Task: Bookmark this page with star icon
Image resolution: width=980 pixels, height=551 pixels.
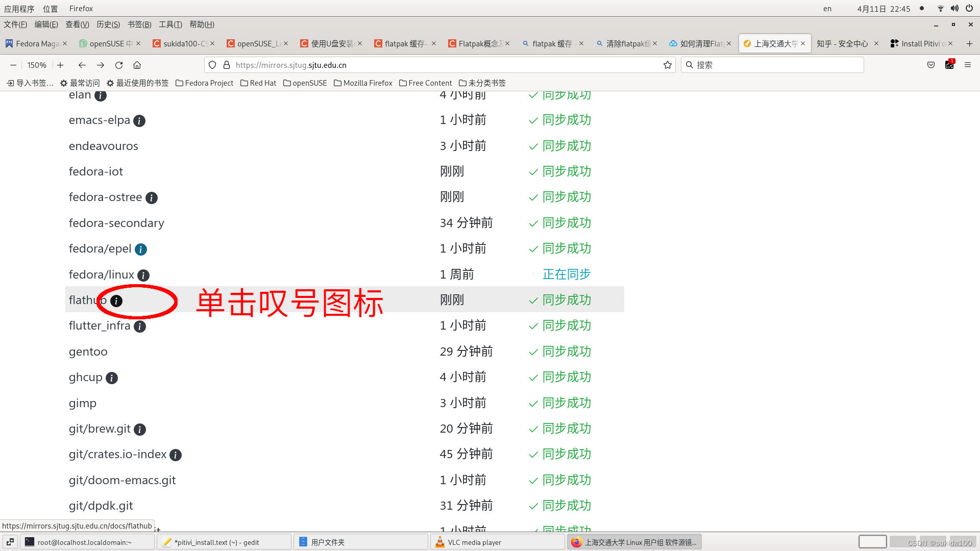Action: coord(667,65)
